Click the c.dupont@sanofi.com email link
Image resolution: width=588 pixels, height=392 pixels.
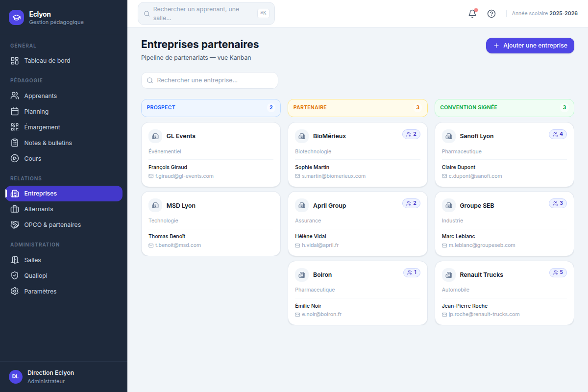(x=475, y=176)
